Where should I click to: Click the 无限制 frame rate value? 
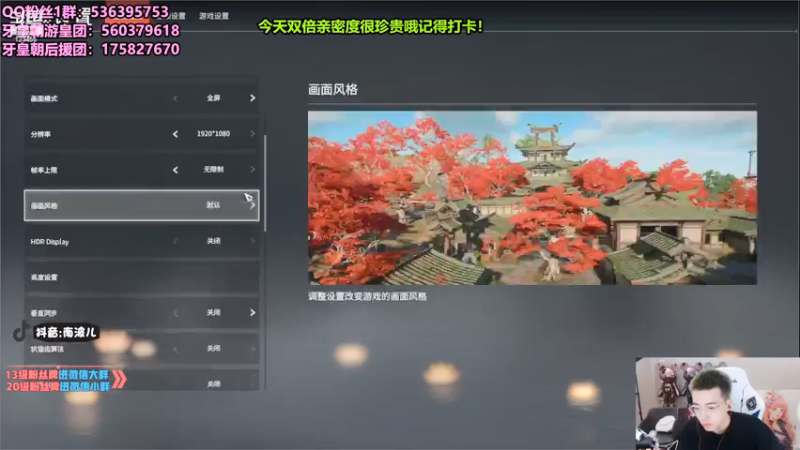pyautogui.click(x=213, y=169)
